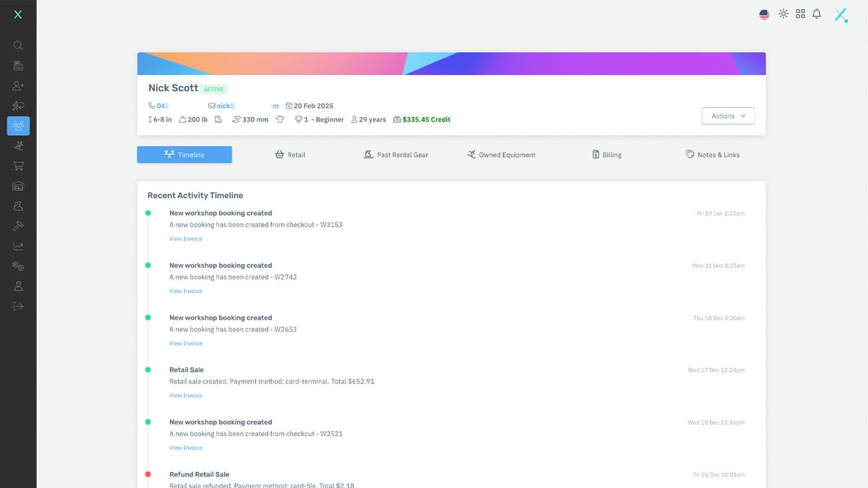Open the settings gears icon in sidebar
The image size is (868, 488).
click(18, 266)
